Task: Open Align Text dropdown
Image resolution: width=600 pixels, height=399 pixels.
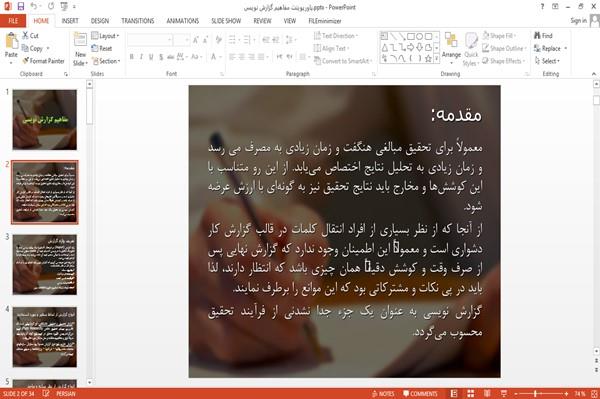Action: (331, 48)
